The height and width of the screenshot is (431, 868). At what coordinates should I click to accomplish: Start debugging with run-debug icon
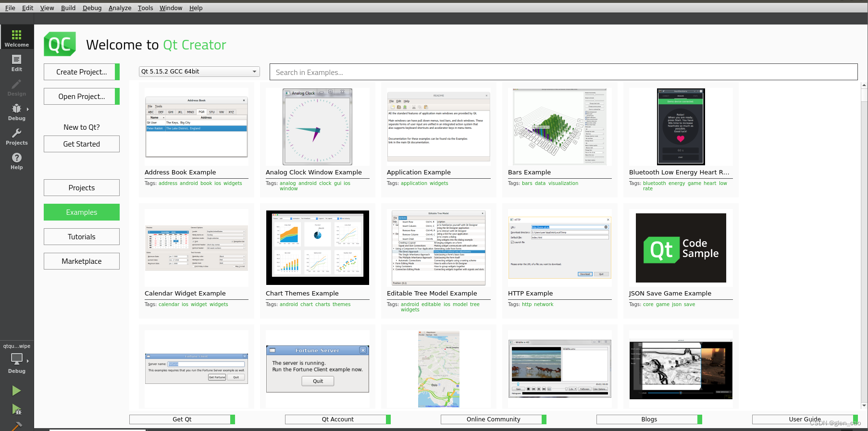[17, 409]
